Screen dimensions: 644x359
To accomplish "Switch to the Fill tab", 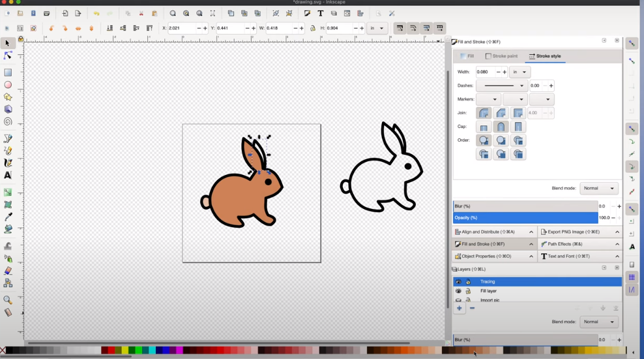I will tap(467, 56).
